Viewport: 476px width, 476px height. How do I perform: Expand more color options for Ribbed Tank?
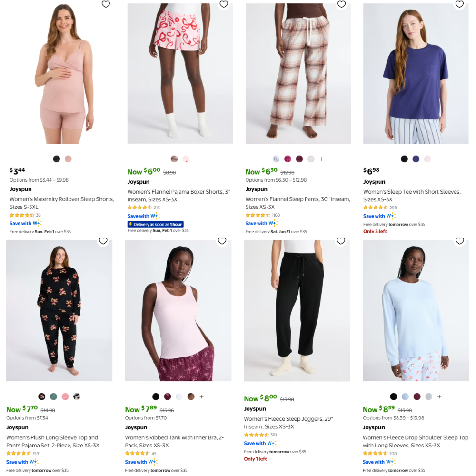[x=201, y=397]
